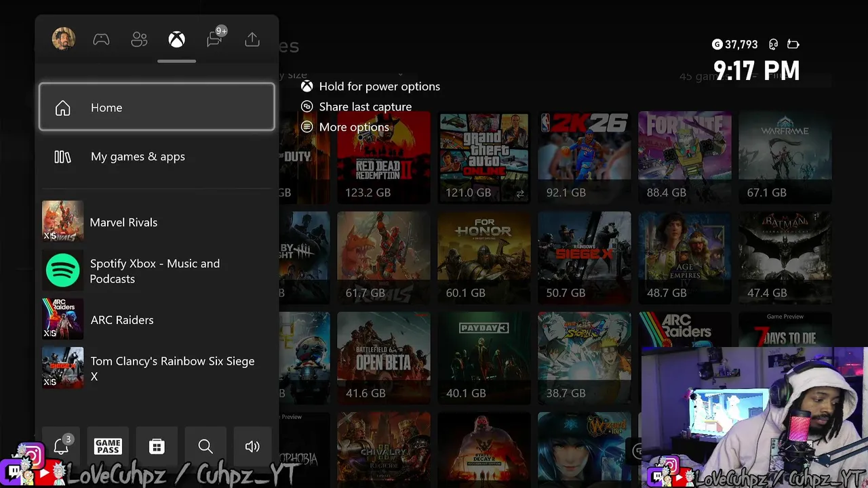Viewport: 868px width, 488px height.
Task: Click the 9:17 PM clock
Action: (757, 70)
